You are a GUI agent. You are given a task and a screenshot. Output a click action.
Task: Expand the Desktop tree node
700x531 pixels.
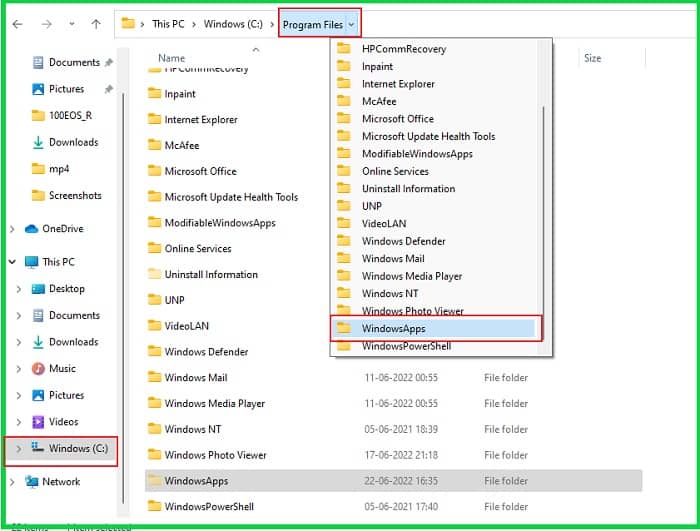point(19,289)
